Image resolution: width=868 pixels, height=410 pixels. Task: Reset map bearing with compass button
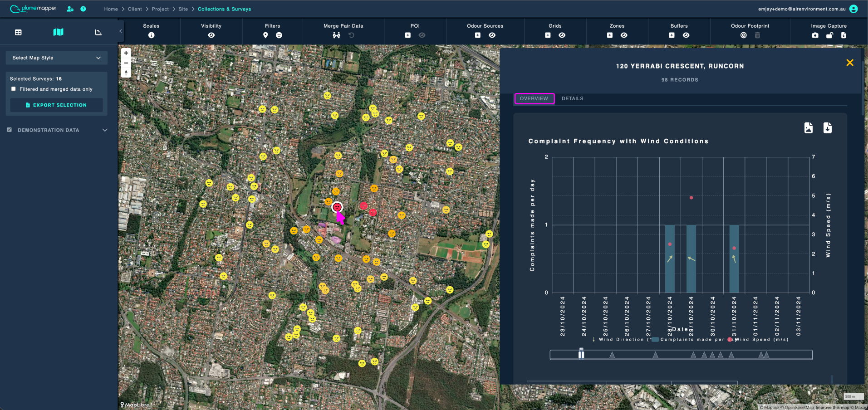(126, 73)
